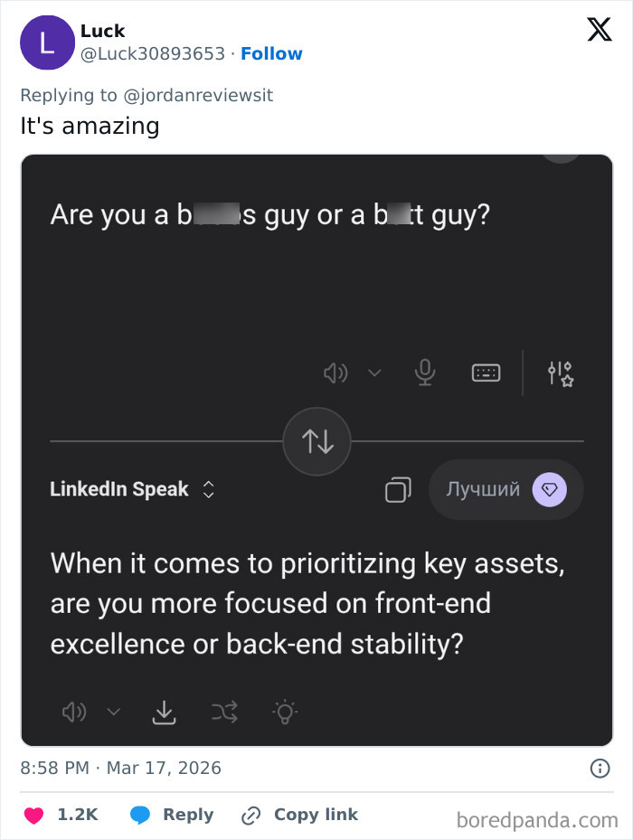Download the translation result

(x=164, y=713)
